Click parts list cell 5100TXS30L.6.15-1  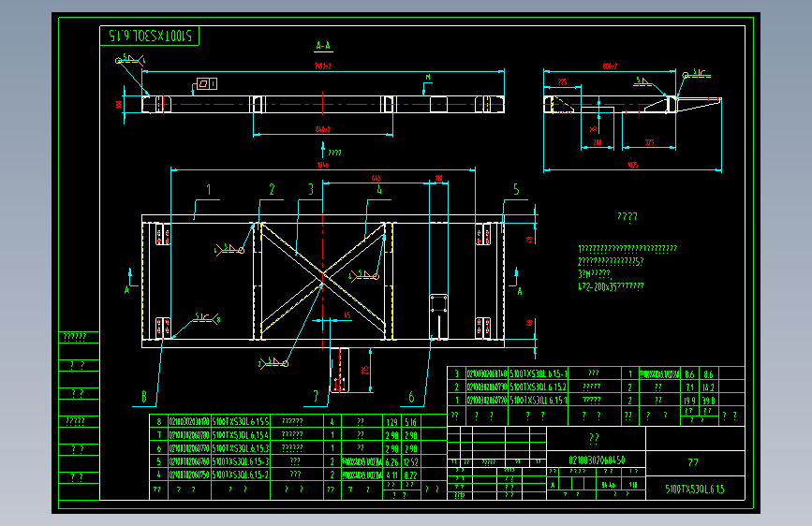pyautogui.click(x=539, y=373)
